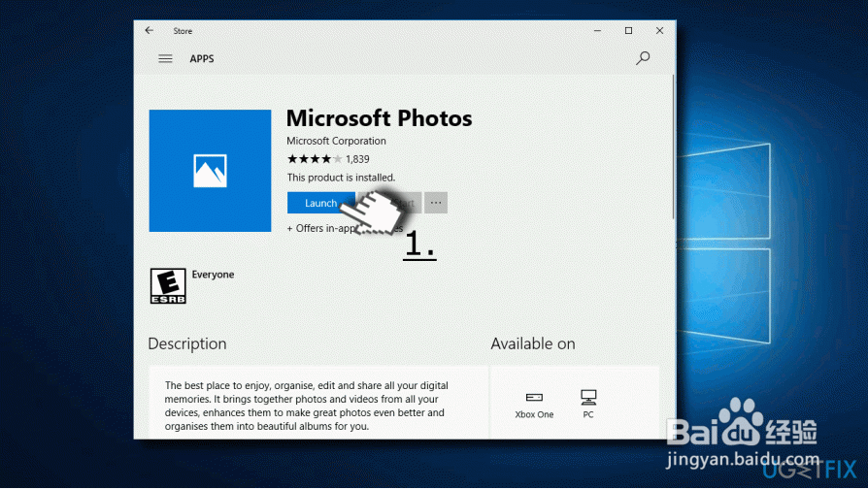Open the 1,839 star ratings

point(328,159)
